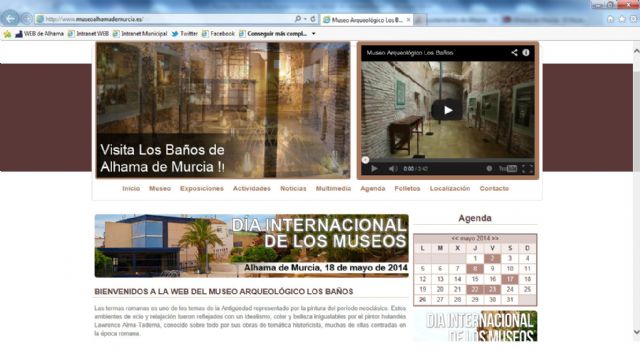Click day 31 in the calendar
The height and width of the screenshot is (360, 640).
[x=510, y=300]
